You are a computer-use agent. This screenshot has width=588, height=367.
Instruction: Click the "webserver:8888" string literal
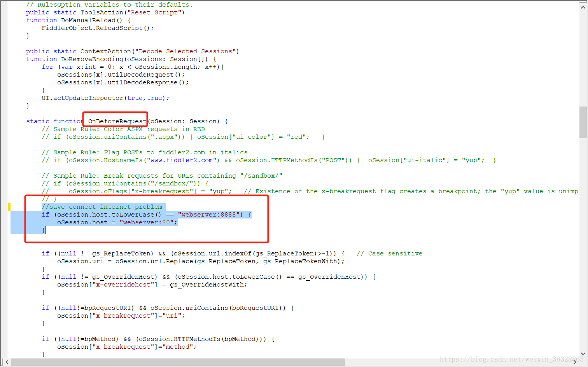[208, 215]
